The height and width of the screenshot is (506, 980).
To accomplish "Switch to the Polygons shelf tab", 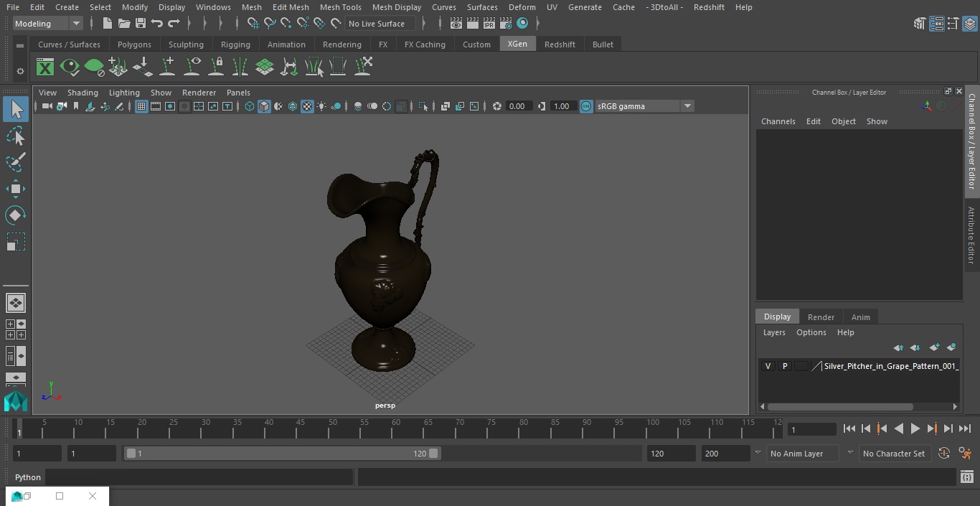I will pos(134,44).
